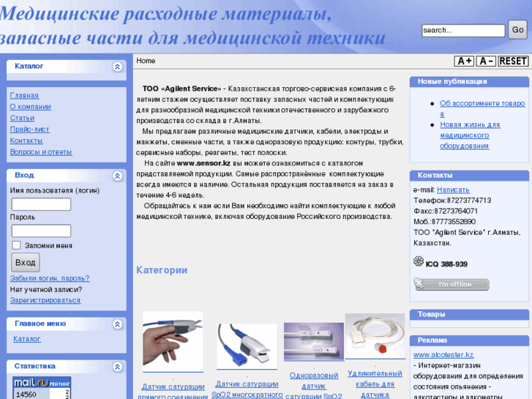
Task: Click Датчик сатурации SpO2 многократного link
Action: pos(247,389)
